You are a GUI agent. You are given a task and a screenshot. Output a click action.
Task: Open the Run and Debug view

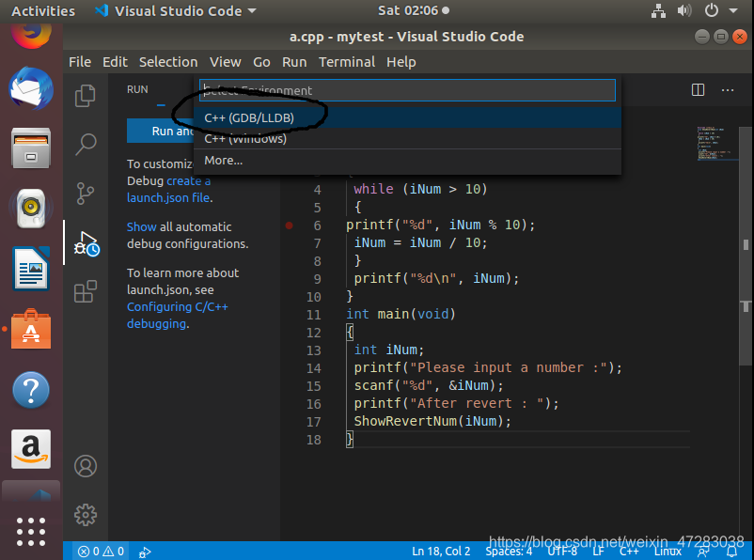(x=86, y=243)
